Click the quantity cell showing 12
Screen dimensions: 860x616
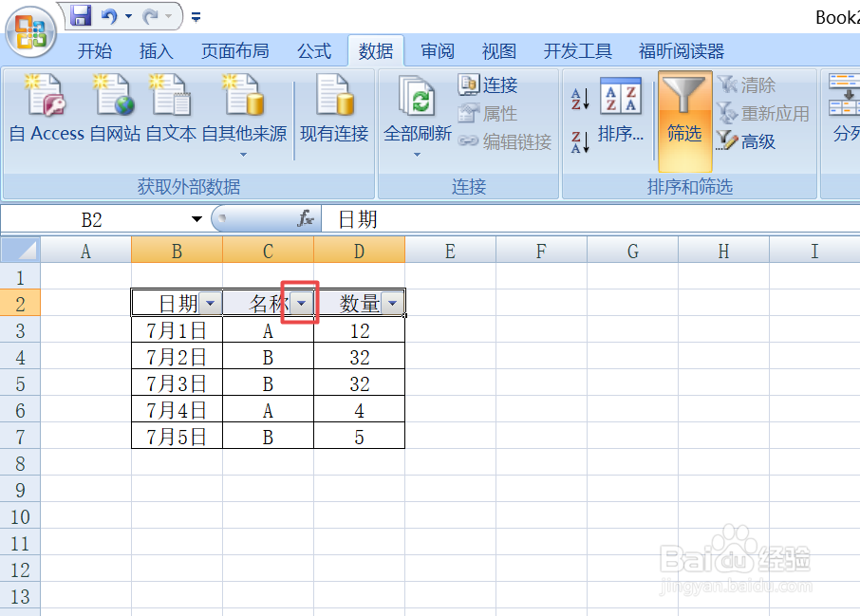pos(359,330)
